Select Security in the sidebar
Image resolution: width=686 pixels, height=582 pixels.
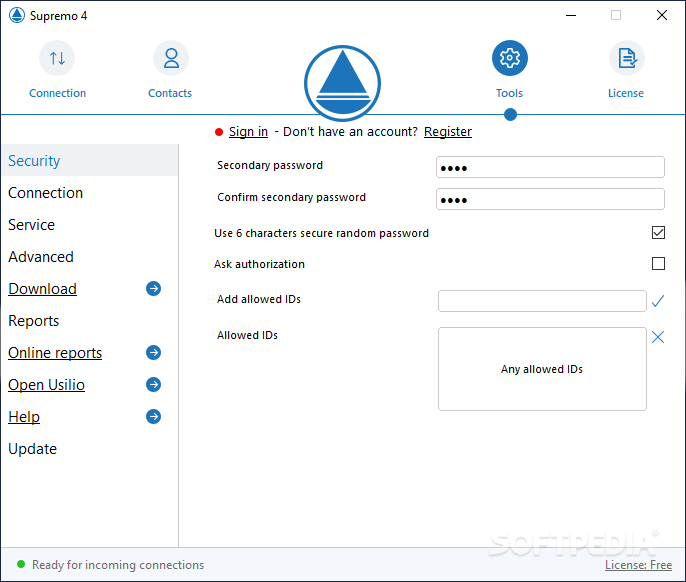tap(90, 161)
